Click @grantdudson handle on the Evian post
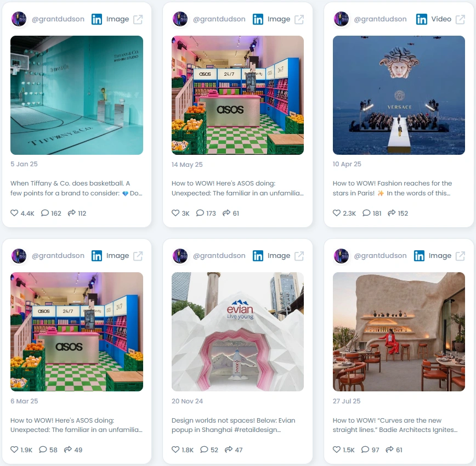The height and width of the screenshot is (466, 476). 219,256
